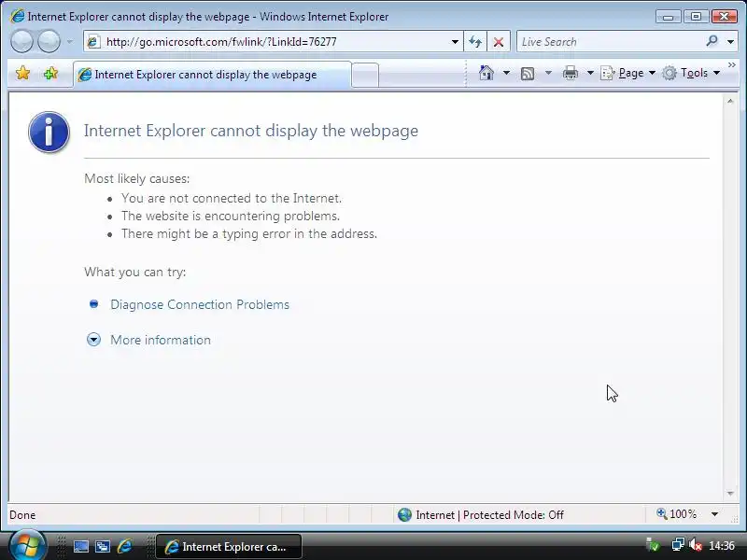Click the Internet Explorer taskbar button
747x560 pixels.
[229, 547]
